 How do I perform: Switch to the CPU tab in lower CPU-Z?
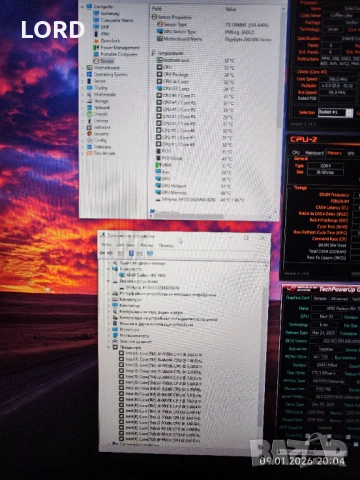(296, 153)
